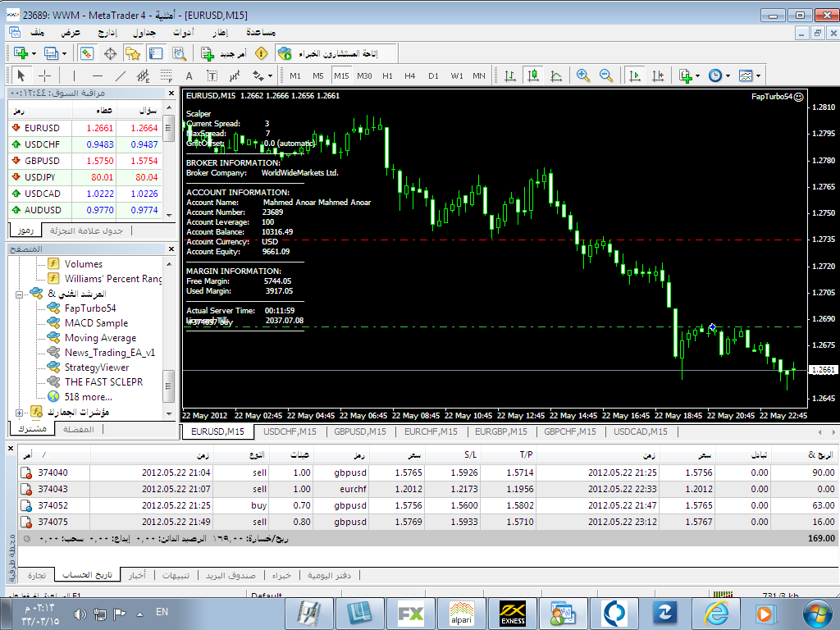Screen dimensions: 840x630
Task: Open the Alpari terminal from the taskbar
Action: point(461,614)
